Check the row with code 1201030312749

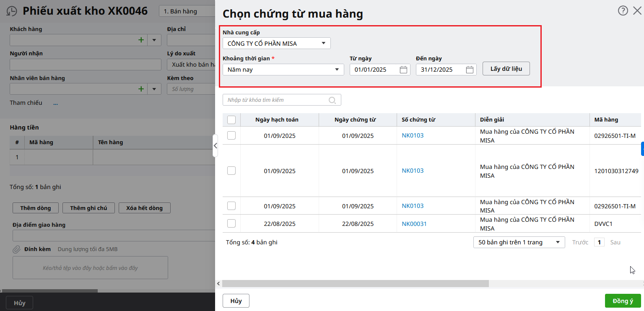coord(231,171)
